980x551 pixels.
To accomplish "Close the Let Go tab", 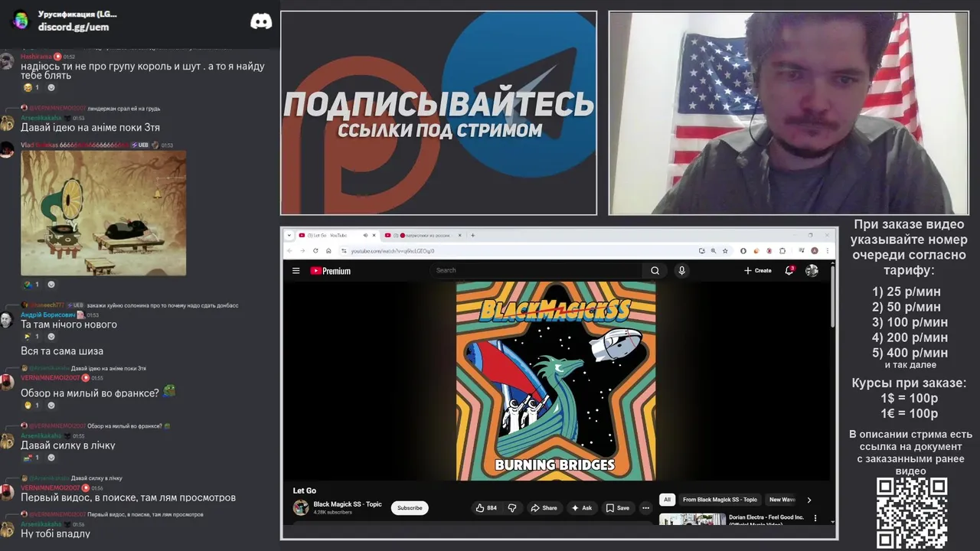I will [374, 235].
